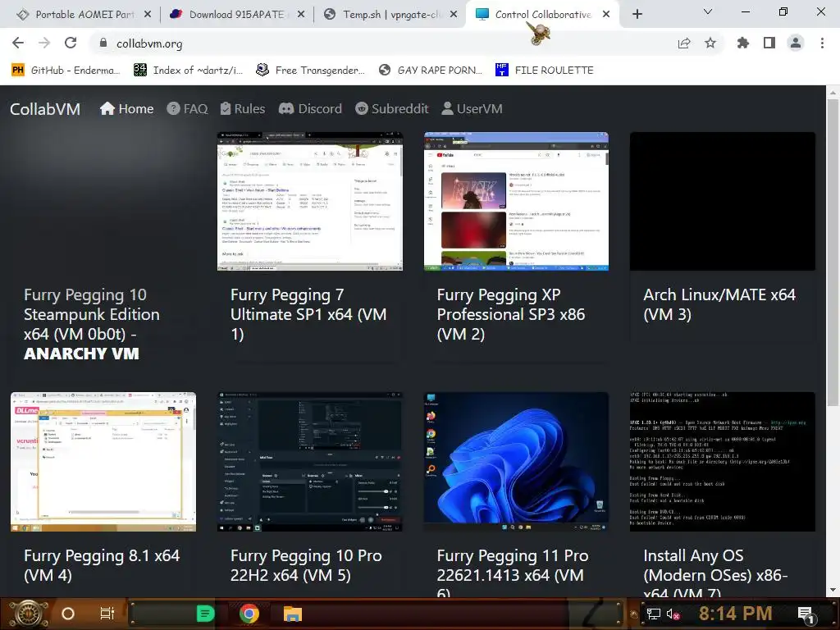
Task: Open the Chrome profile avatar
Action: click(796, 43)
